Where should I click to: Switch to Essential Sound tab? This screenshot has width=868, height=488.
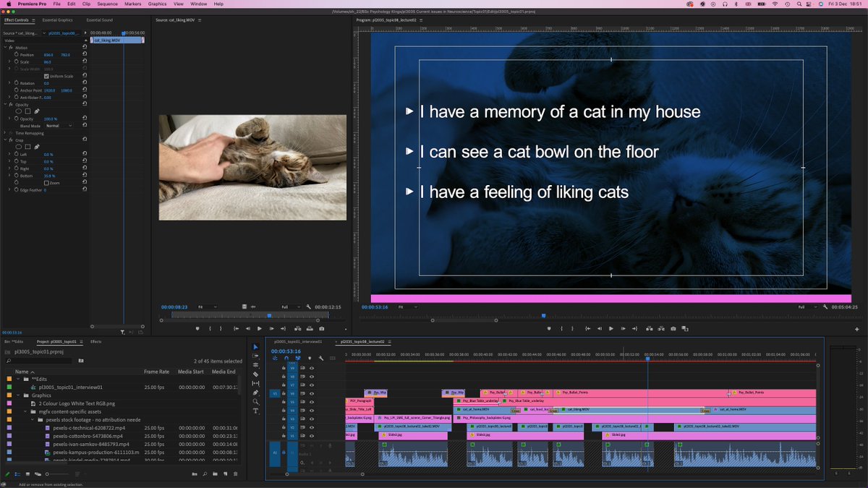click(100, 20)
